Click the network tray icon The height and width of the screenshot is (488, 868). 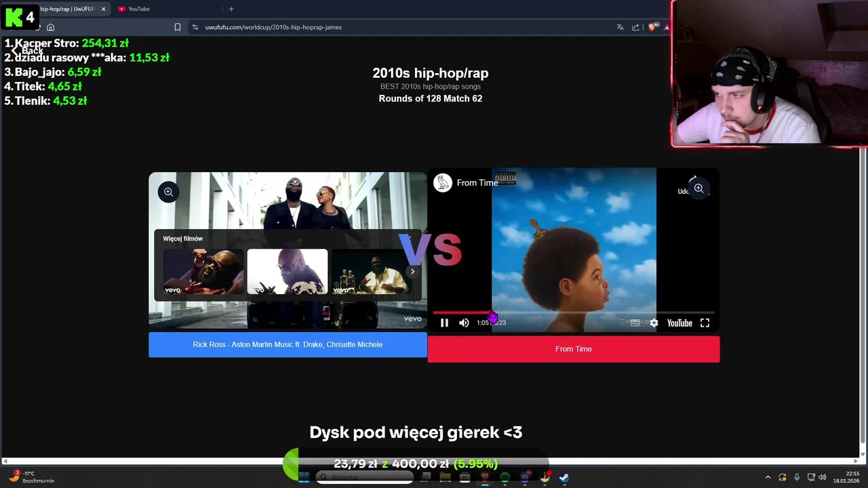811,477
